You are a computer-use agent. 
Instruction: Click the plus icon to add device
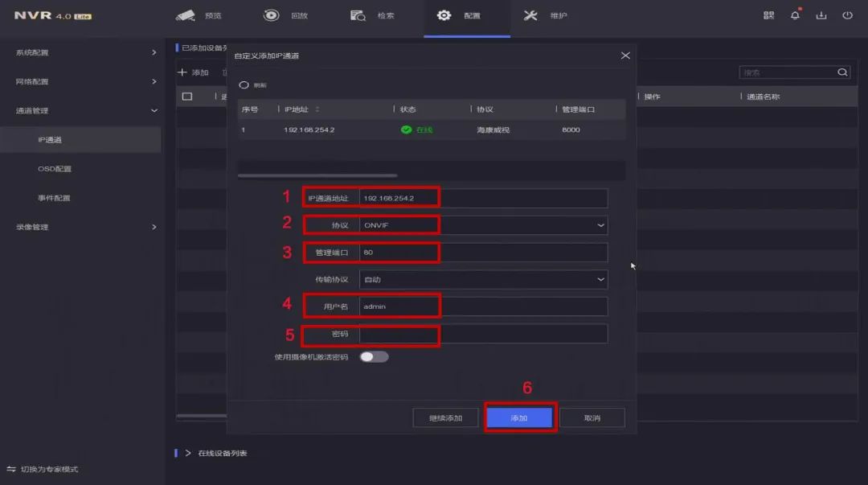coord(182,72)
